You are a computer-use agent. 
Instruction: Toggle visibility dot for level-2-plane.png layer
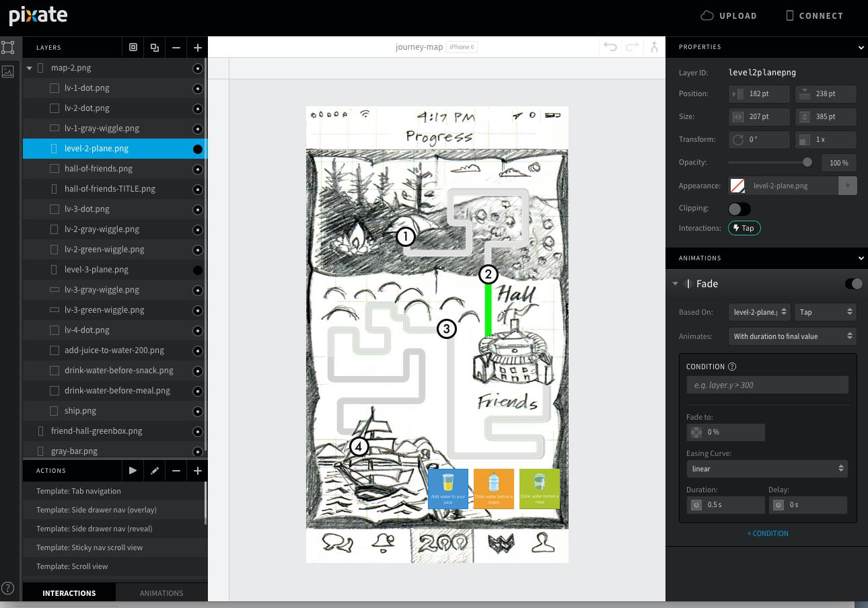tap(198, 149)
